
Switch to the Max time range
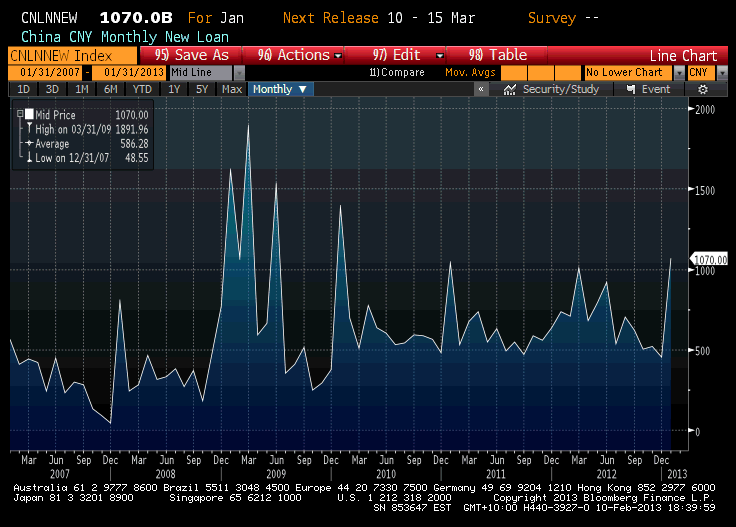click(231, 89)
